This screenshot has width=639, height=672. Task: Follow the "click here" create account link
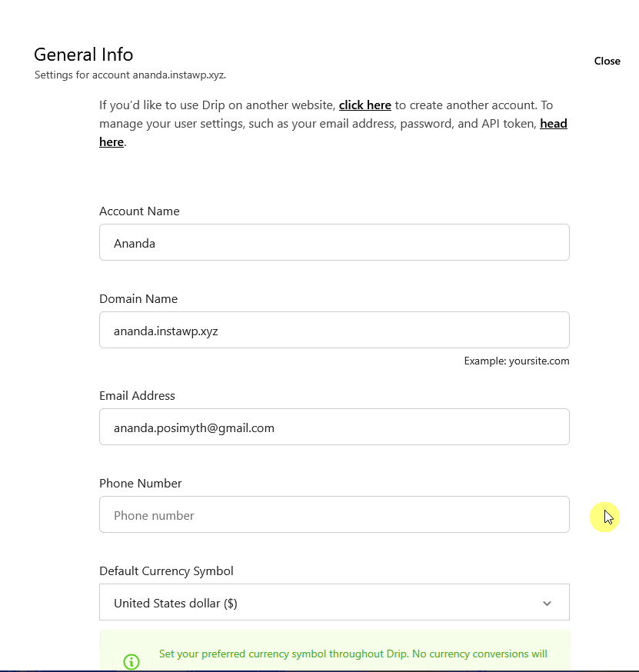(364, 105)
